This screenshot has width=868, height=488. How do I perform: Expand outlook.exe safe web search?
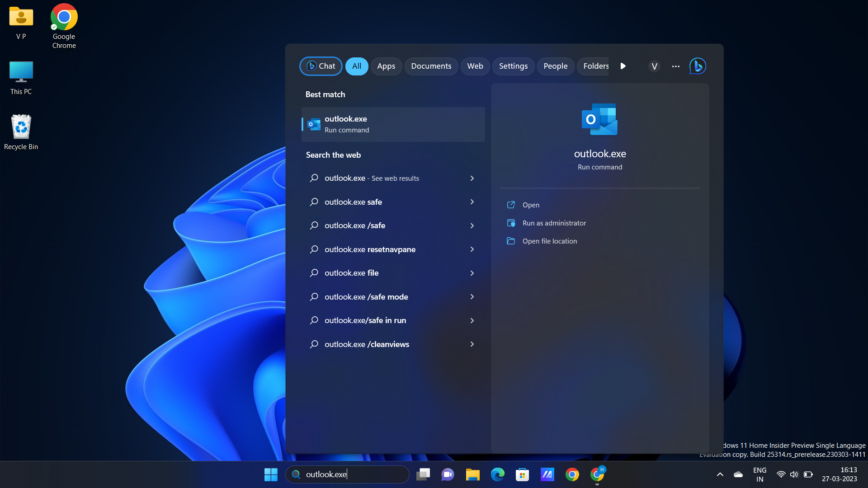pos(472,202)
